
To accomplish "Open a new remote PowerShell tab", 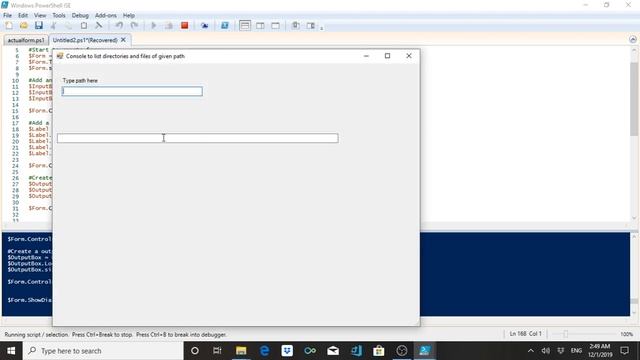I will pos(204,26).
